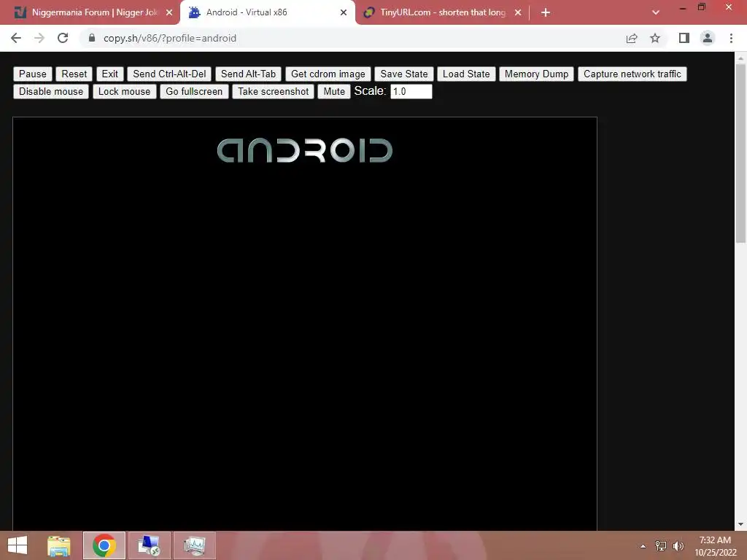Click the scrollbar up arrow
Screen dimensions: 747x560
coord(740,58)
